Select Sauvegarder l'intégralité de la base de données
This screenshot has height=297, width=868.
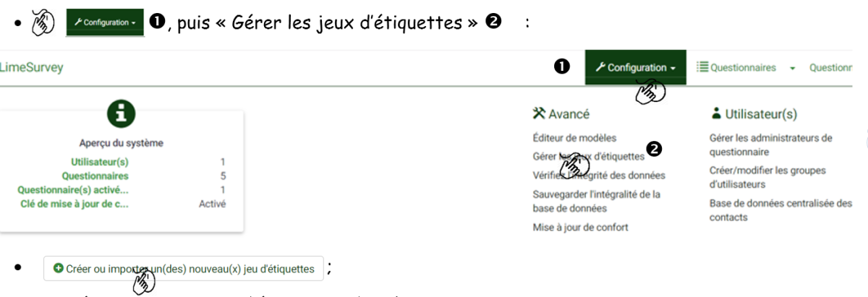click(x=596, y=202)
